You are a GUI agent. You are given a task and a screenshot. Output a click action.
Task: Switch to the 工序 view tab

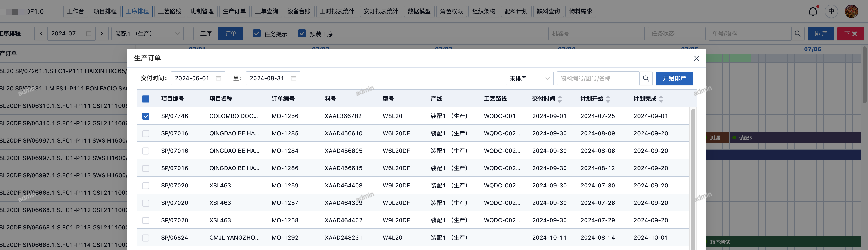(x=206, y=33)
